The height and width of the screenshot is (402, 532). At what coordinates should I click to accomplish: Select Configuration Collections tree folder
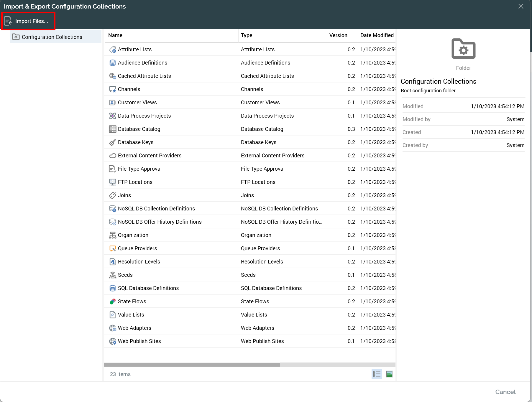[x=52, y=37]
